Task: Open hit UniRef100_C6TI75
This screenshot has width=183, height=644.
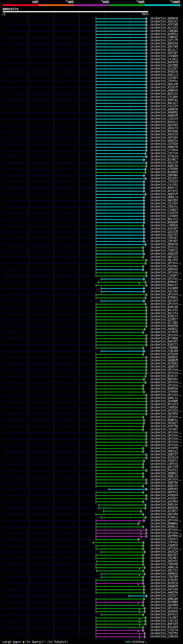Action: click(164, 40)
